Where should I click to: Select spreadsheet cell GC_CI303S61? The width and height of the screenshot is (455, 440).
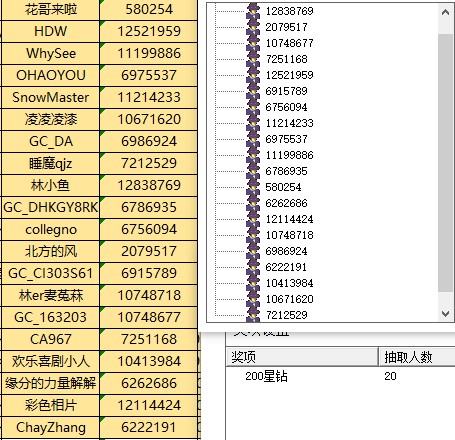point(51,273)
